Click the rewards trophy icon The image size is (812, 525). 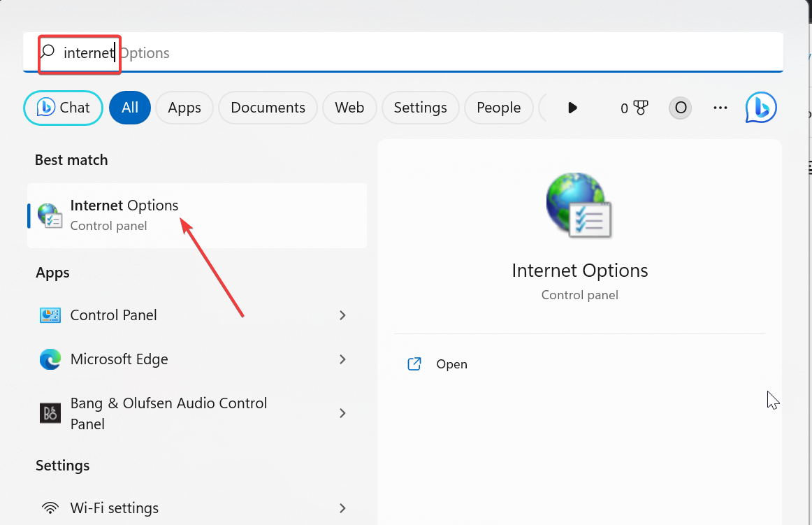pos(640,108)
